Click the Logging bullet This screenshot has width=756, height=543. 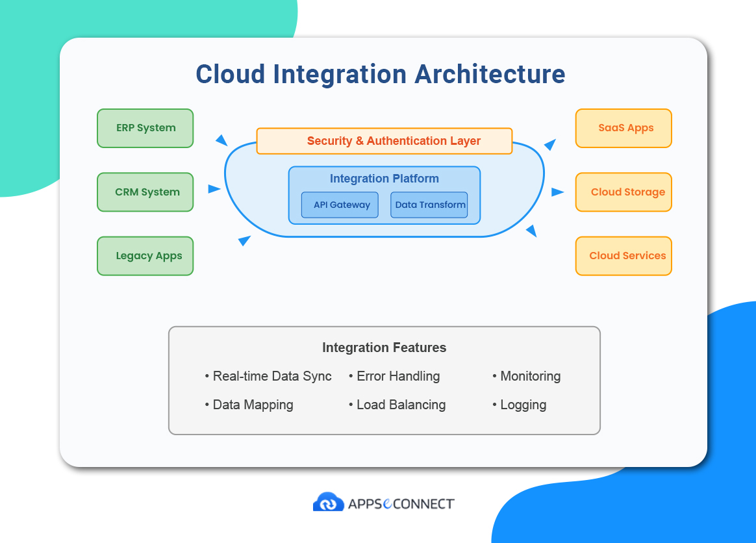(520, 405)
